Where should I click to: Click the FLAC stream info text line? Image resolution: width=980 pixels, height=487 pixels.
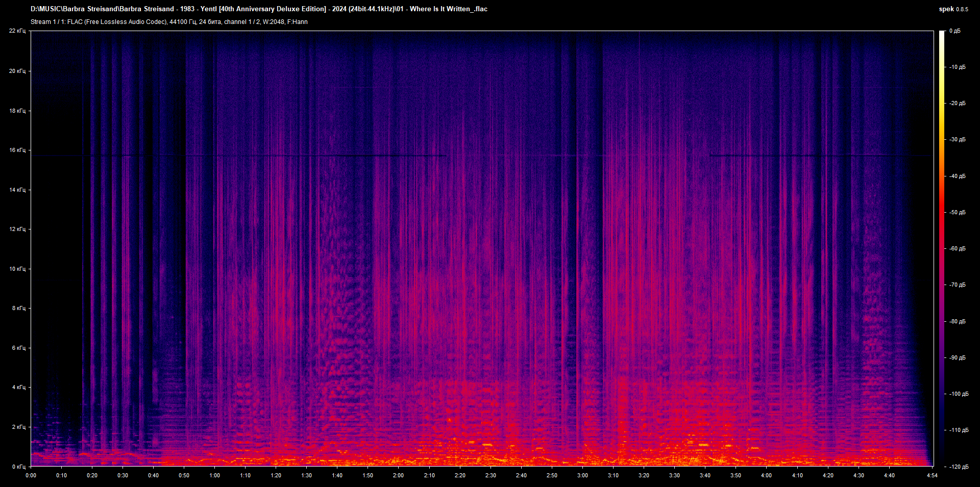coord(168,21)
